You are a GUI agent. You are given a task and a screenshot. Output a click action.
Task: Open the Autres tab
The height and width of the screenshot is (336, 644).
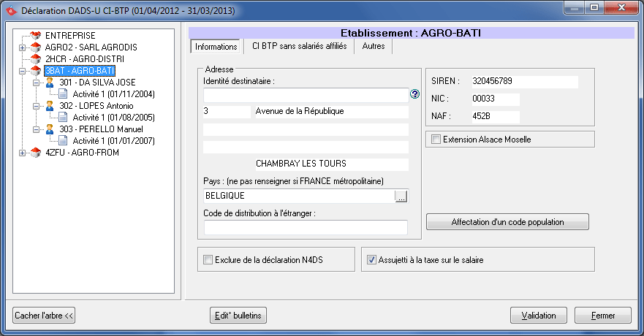point(374,46)
